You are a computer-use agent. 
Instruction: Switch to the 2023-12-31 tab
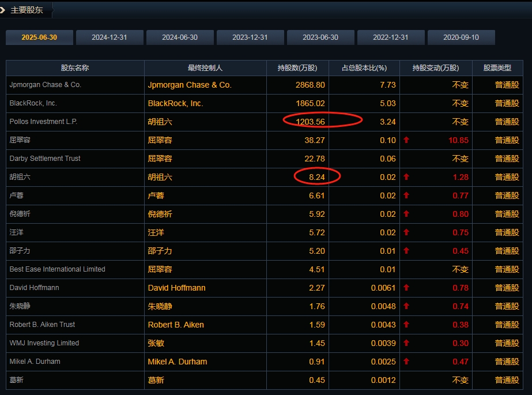coord(250,37)
